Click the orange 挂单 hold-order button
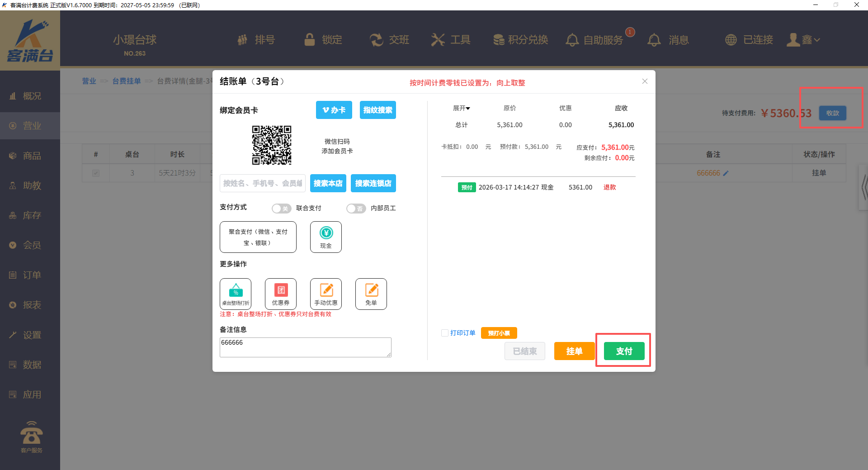Image resolution: width=868 pixels, height=470 pixels. 574,351
